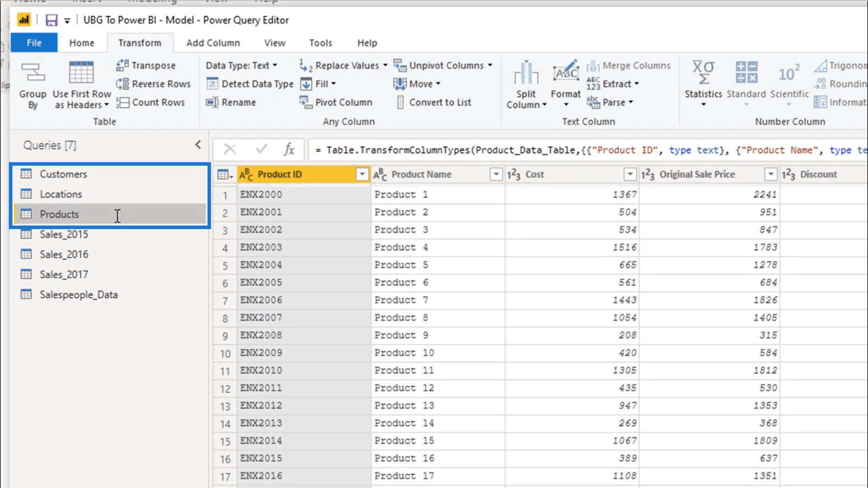Click the Trigonometry option
Viewport: 868px width, 488px height.
[840, 66]
